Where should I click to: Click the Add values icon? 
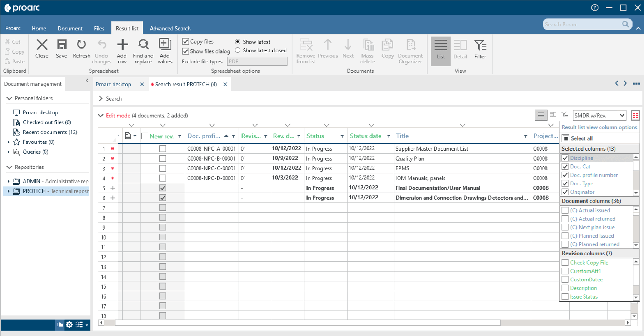pyautogui.click(x=165, y=44)
